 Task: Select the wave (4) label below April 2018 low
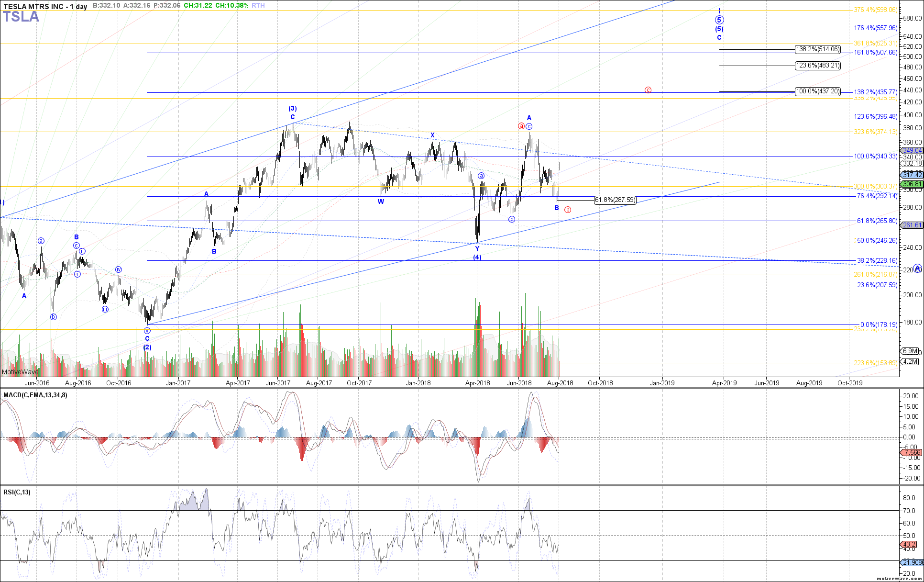click(477, 257)
